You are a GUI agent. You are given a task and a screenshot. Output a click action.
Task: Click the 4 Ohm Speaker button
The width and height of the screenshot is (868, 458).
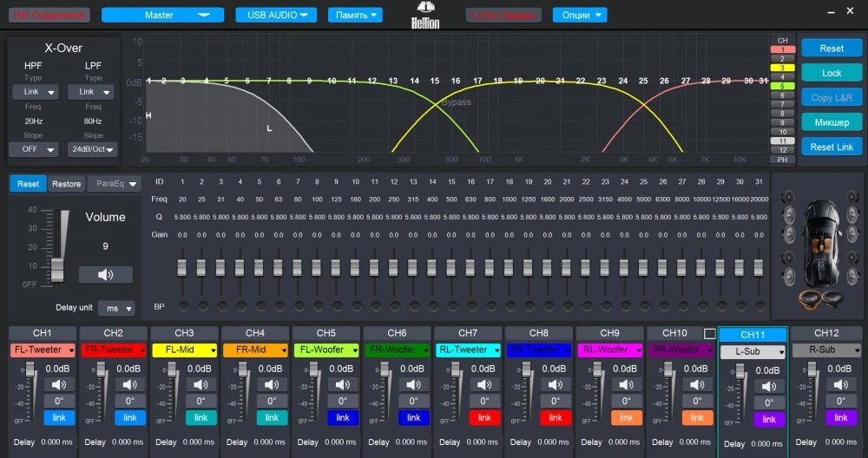point(503,15)
